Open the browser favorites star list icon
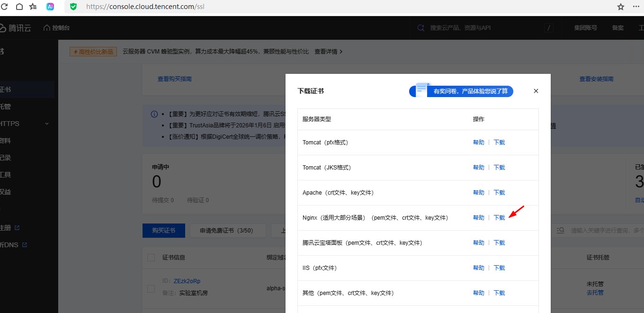Screen dimensions: 644x313 33,7
